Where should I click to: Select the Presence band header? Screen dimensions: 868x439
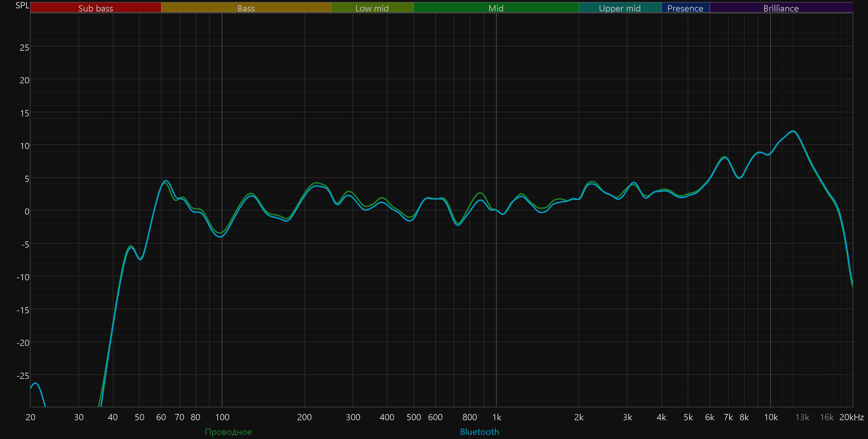[685, 8]
